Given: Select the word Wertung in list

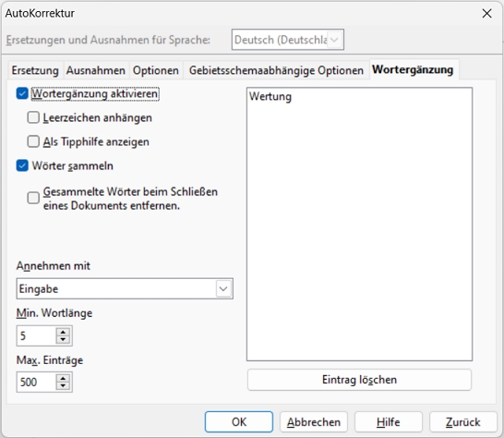Looking at the screenshot, I should pos(270,96).
